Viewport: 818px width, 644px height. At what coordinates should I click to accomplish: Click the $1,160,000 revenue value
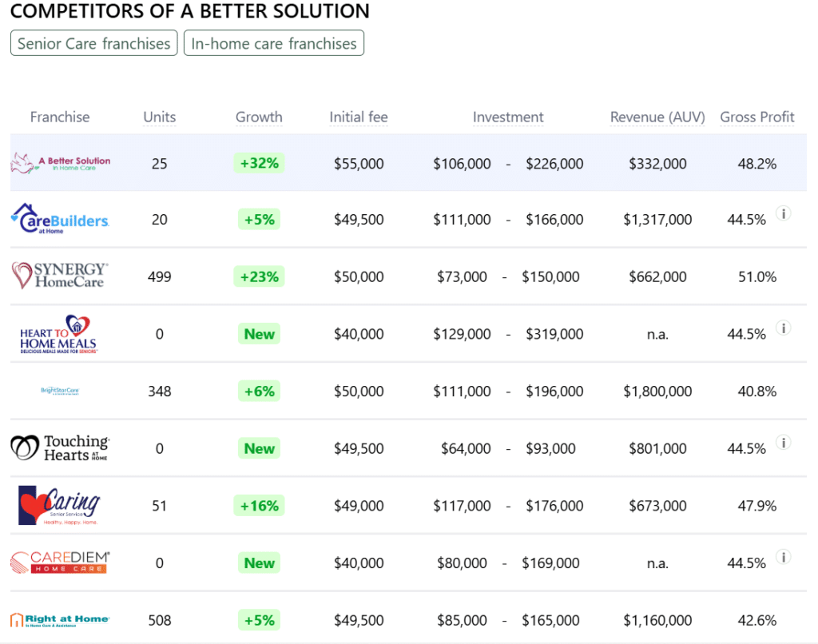[x=658, y=621]
